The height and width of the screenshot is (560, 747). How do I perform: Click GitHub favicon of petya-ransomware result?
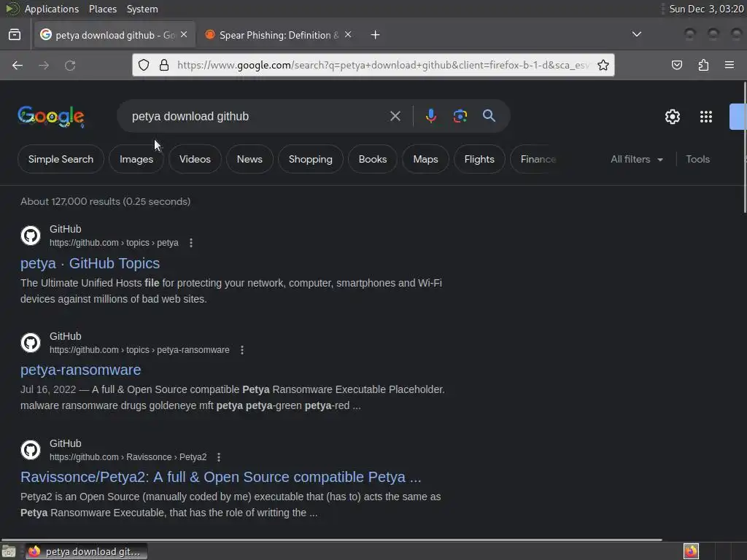pos(31,343)
